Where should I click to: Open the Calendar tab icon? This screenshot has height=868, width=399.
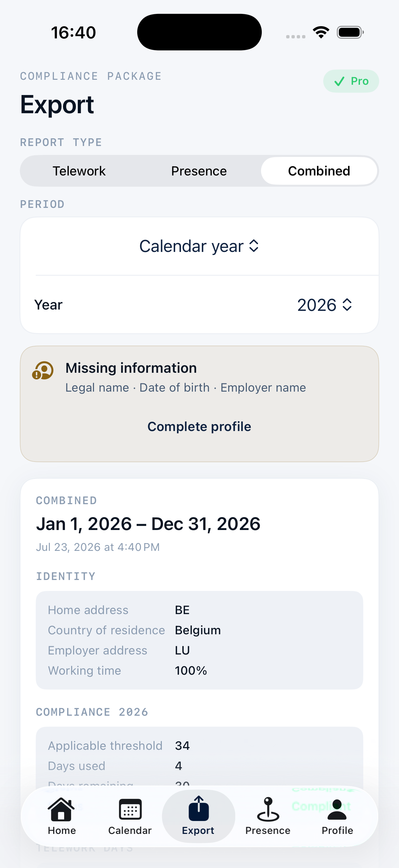tap(130, 809)
